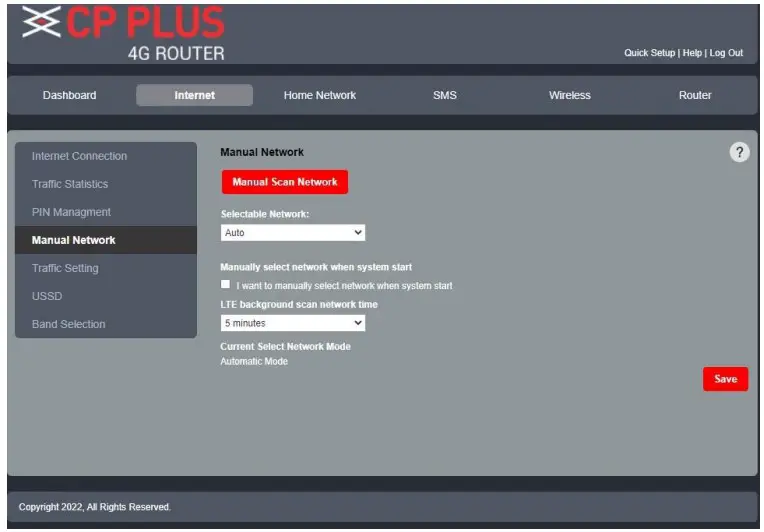This screenshot has width=764, height=532.
Task: Click the Automatic Mode status text
Action: pyautogui.click(x=254, y=361)
